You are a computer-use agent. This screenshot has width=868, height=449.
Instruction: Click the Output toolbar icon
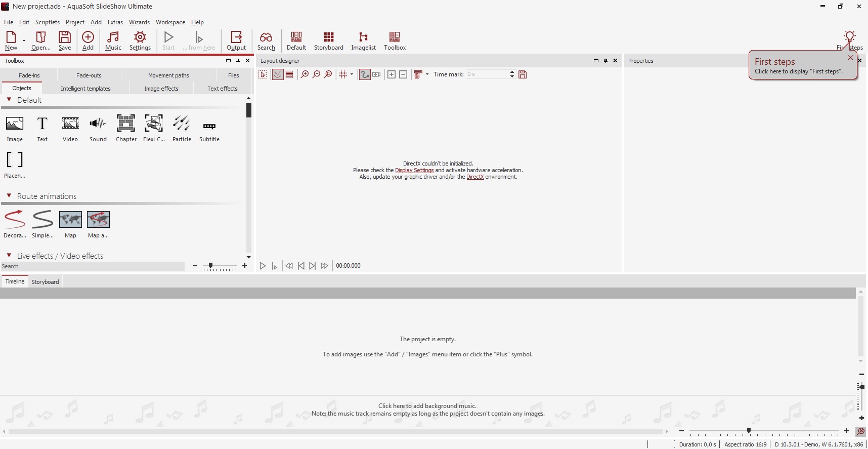pyautogui.click(x=236, y=40)
